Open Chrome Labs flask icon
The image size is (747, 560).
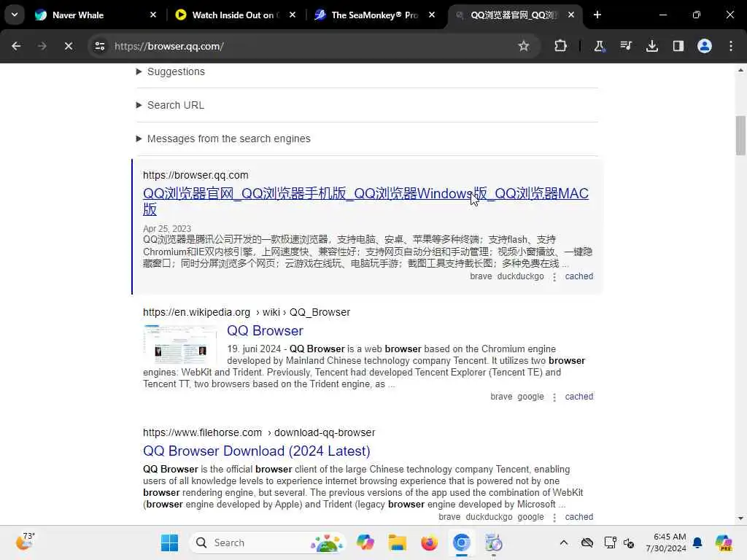(599, 46)
